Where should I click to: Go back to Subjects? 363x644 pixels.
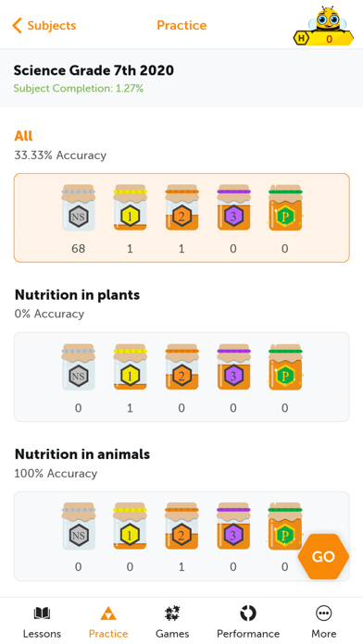[x=44, y=26]
